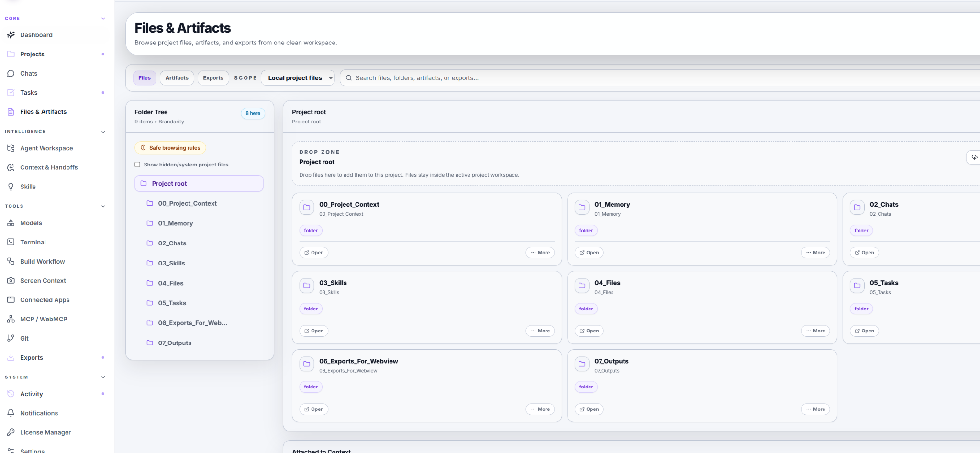Click the Tasks checkbox icon in sidebar
980x453 pixels.
coord(11,92)
